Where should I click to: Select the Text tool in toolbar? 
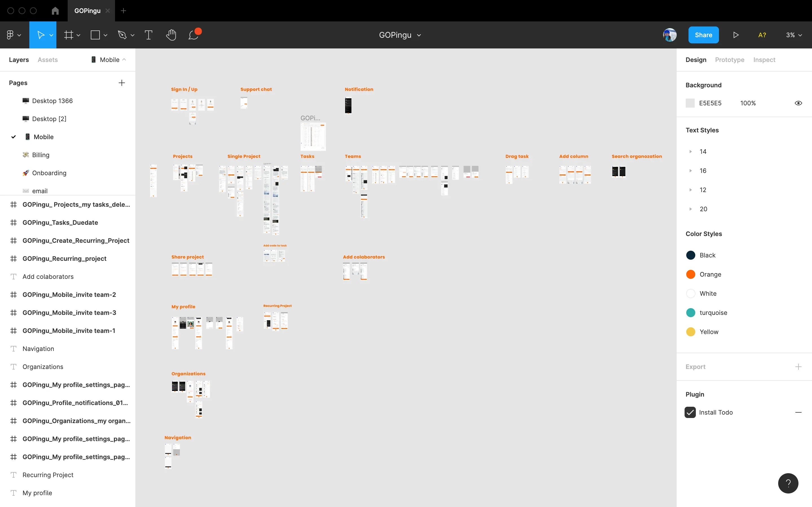pos(149,35)
